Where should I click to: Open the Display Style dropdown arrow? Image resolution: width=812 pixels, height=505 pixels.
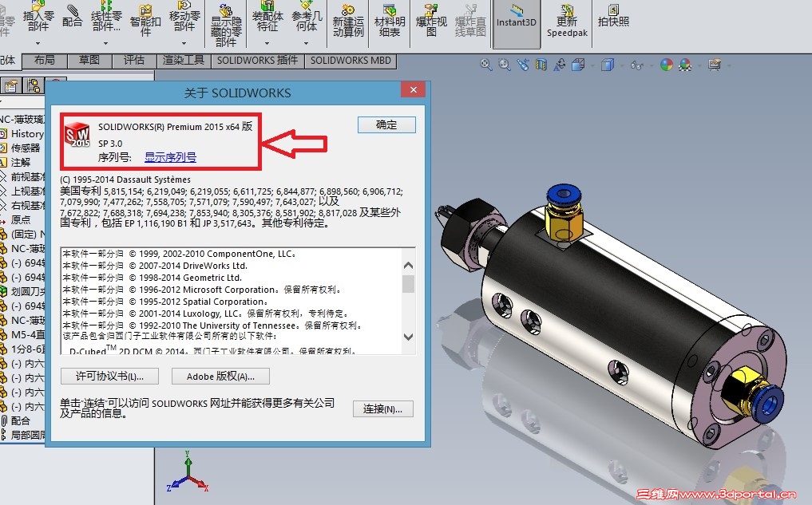621,65
